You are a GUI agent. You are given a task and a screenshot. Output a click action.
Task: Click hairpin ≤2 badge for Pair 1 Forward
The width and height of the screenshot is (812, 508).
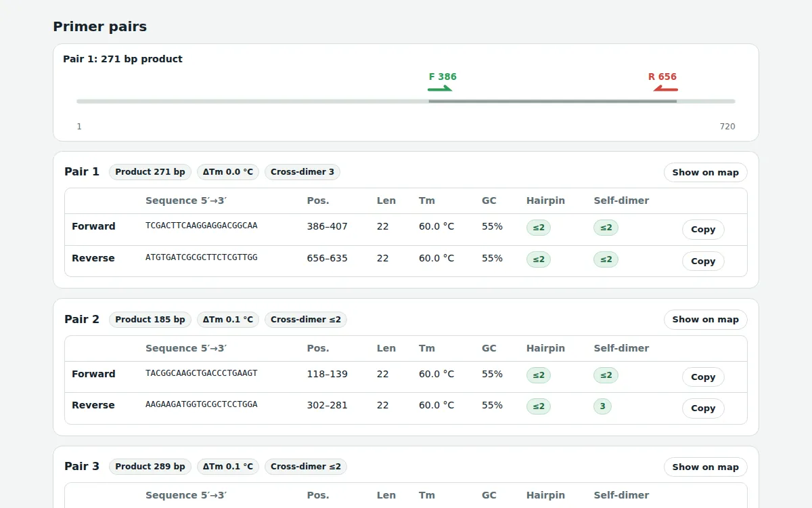(x=539, y=228)
